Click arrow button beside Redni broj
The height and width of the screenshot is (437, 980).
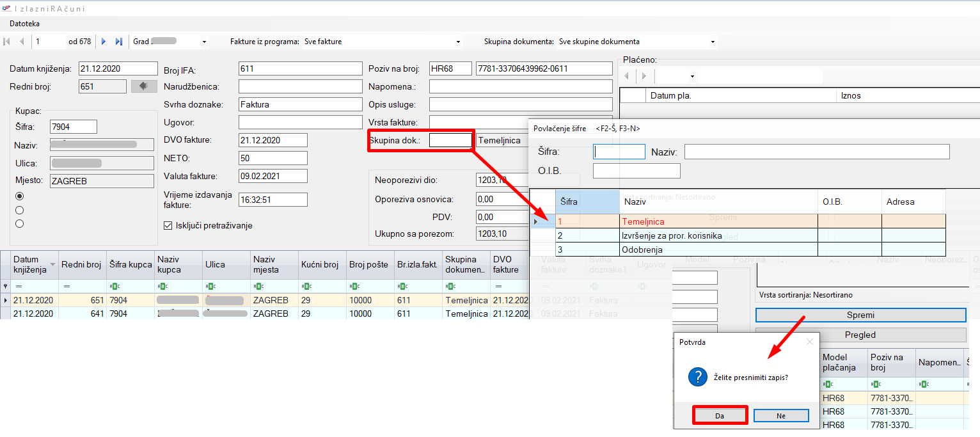click(144, 86)
